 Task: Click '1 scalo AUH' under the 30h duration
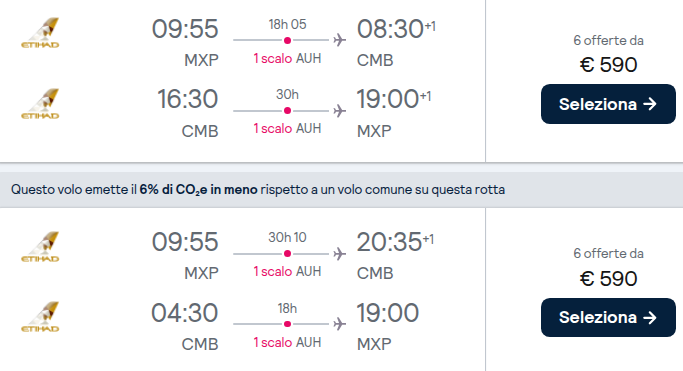pyautogui.click(x=287, y=128)
